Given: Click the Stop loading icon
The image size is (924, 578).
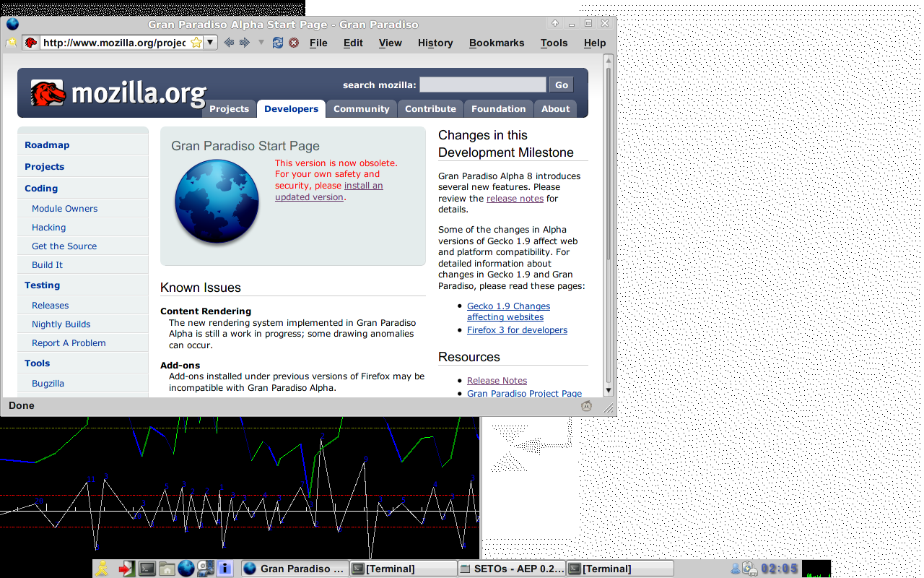Looking at the screenshot, I should (x=294, y=43).
